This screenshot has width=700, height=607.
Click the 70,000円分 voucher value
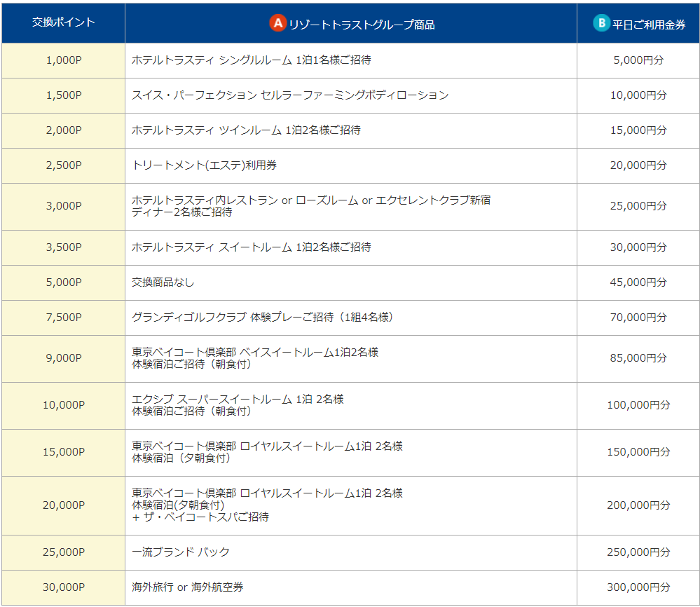[x=638, y=317]
